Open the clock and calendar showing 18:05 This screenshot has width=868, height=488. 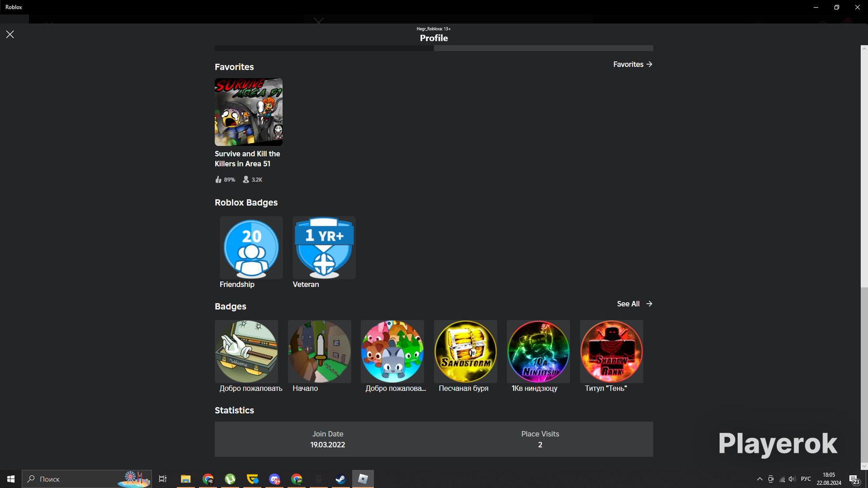click(829, 479)
